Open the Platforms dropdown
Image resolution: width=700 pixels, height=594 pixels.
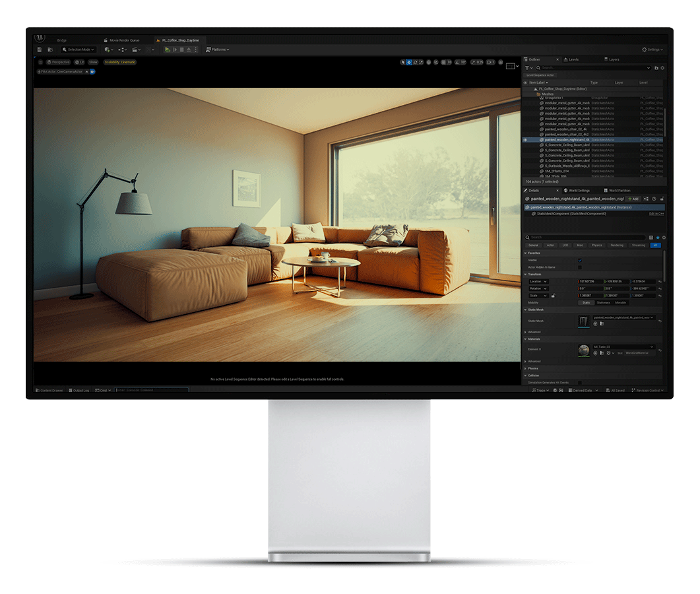218,49
